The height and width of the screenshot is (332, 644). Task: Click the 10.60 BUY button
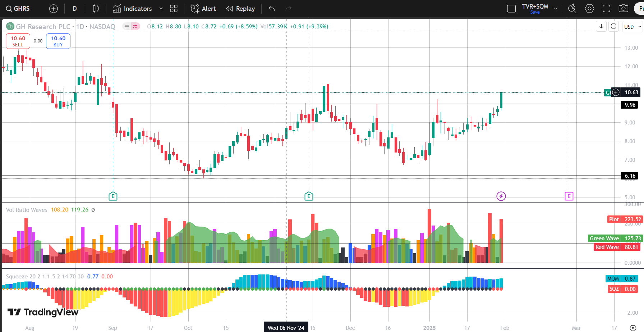pyautogui.click(x=58, y=41)
